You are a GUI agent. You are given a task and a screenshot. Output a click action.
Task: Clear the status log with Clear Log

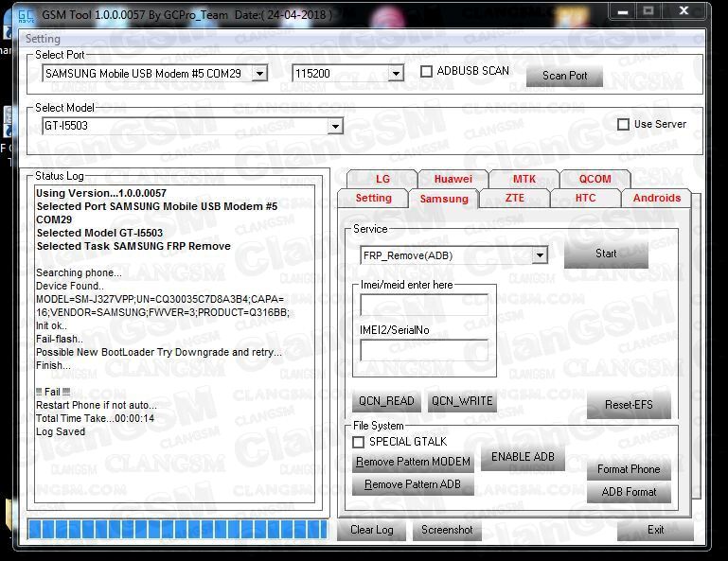(371, 530)
